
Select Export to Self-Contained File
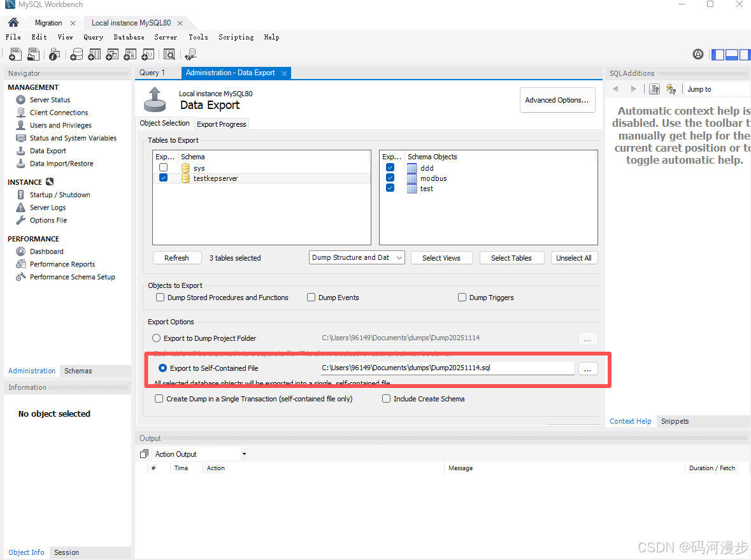pyautogui.click(x=163, y=368)
